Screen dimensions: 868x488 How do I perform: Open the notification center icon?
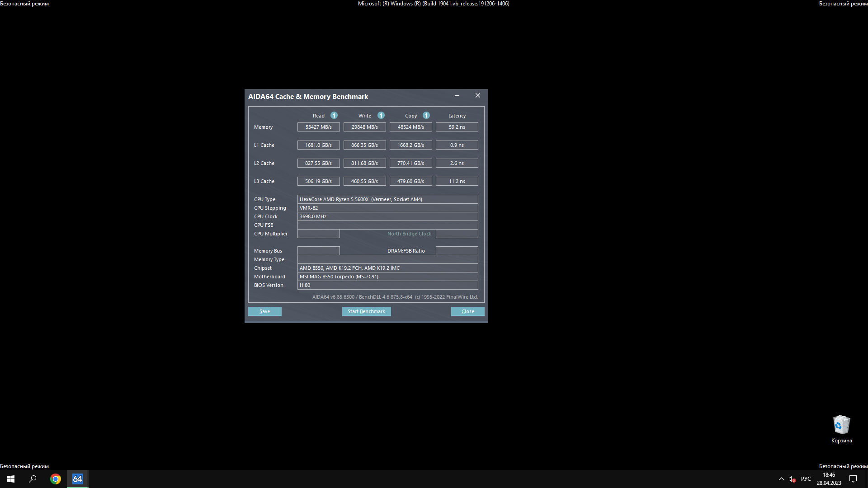(x=853, y=479)
